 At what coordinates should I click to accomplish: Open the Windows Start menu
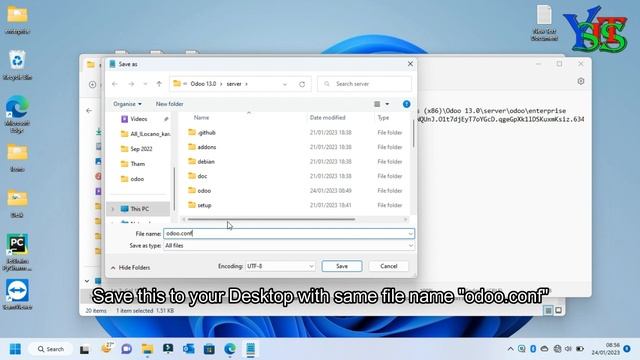pos(15,349)
